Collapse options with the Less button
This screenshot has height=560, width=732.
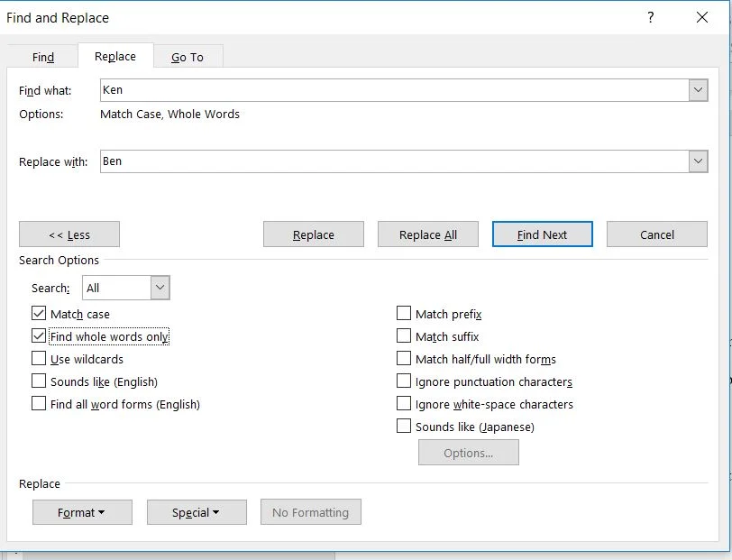[x=69, y=234]
